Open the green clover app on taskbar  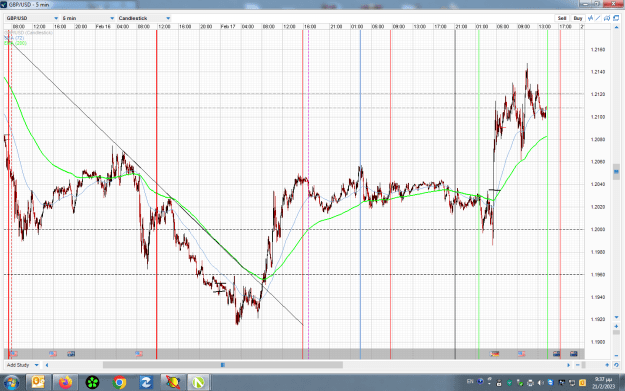coord(92,383)
